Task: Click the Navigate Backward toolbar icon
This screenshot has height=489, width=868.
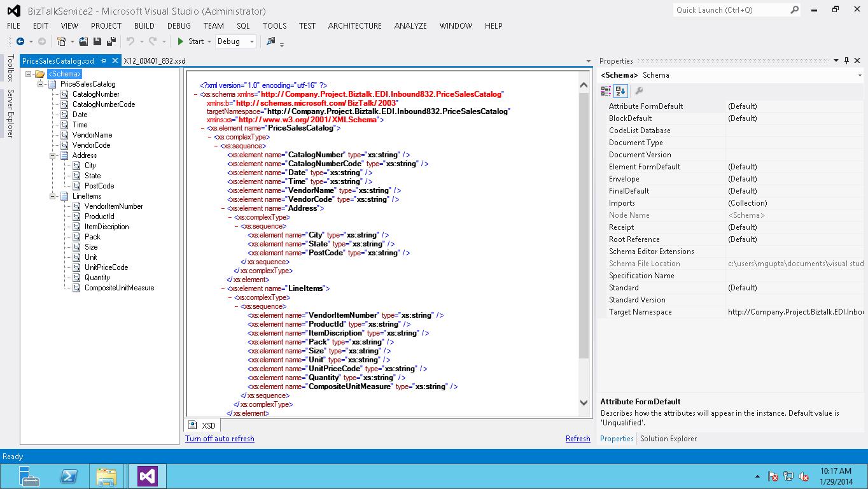Action: tap(20, 41)
